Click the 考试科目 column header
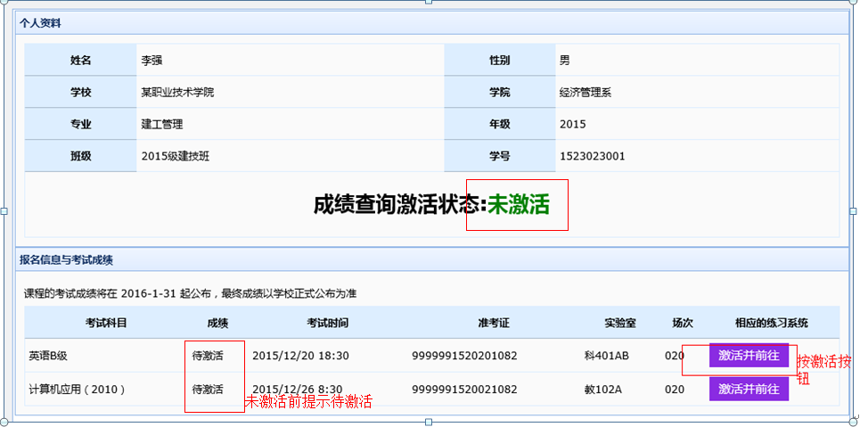The width and height of the screenshot is (868, 427). [x=106, y=323]
